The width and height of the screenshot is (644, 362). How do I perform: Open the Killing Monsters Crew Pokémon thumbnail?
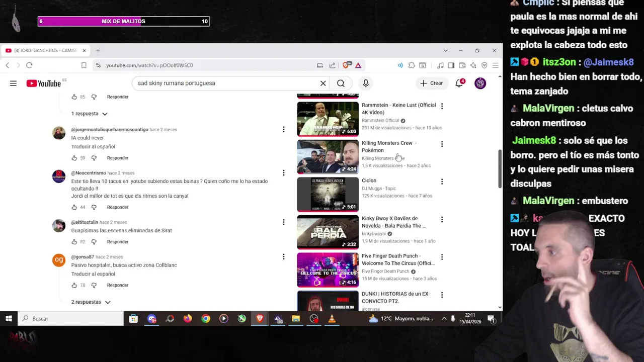(x=328, y=157)
